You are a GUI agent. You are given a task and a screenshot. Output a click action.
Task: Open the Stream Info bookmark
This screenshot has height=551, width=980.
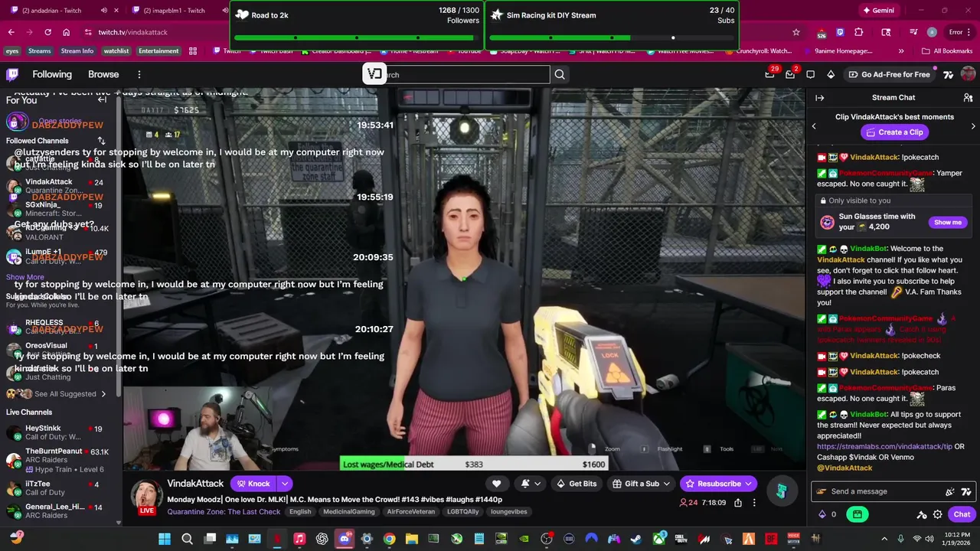click(77, 51)
